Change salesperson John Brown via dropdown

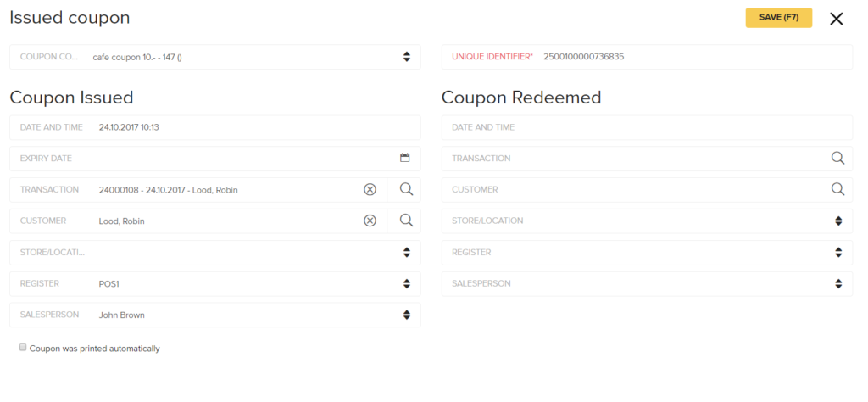(214, 315)
